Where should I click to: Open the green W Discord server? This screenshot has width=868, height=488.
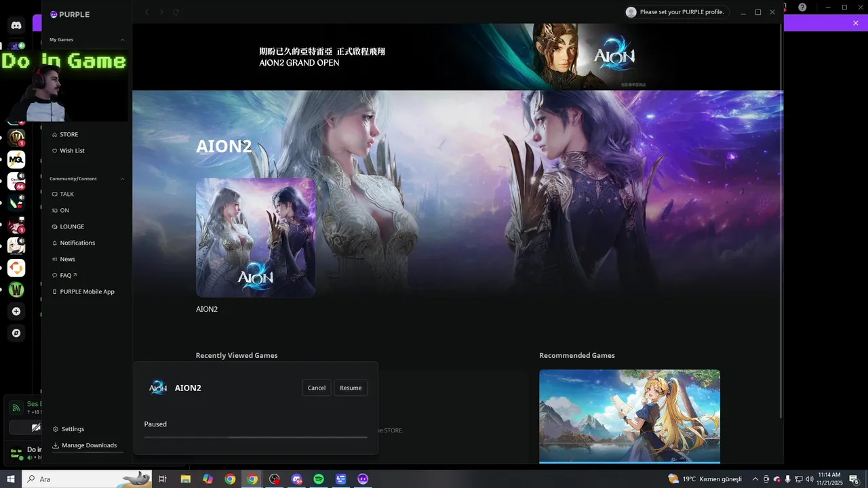click(x=16, y=289)
